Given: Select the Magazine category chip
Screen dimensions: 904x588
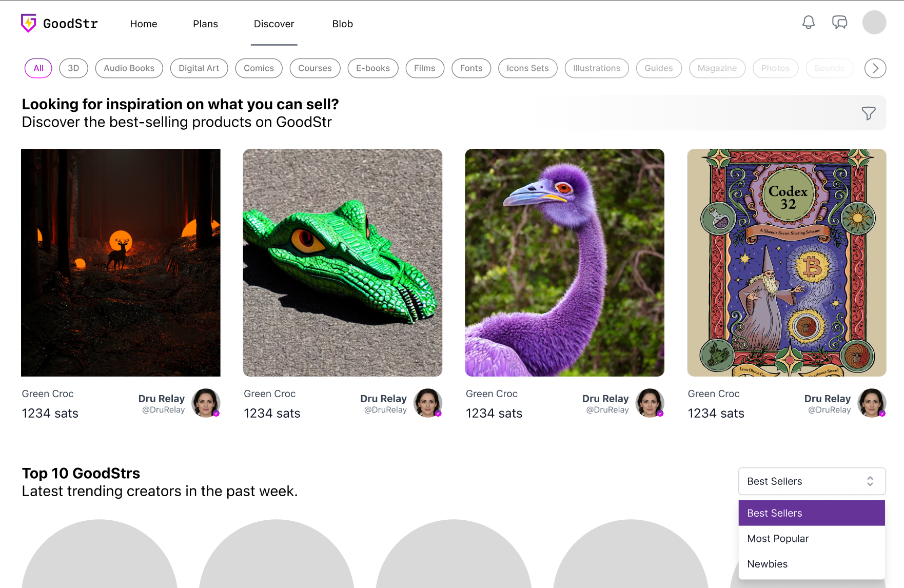Looking at the screenshot, I should pyautogui.click(x=717, y=68).
